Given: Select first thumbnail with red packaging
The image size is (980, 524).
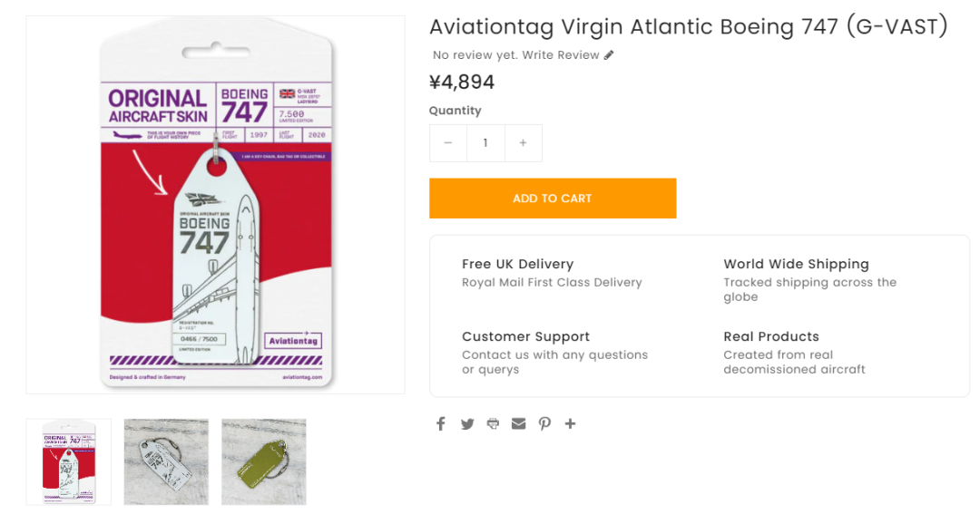Looking at the screenshot, I should [x=69, y=461].
